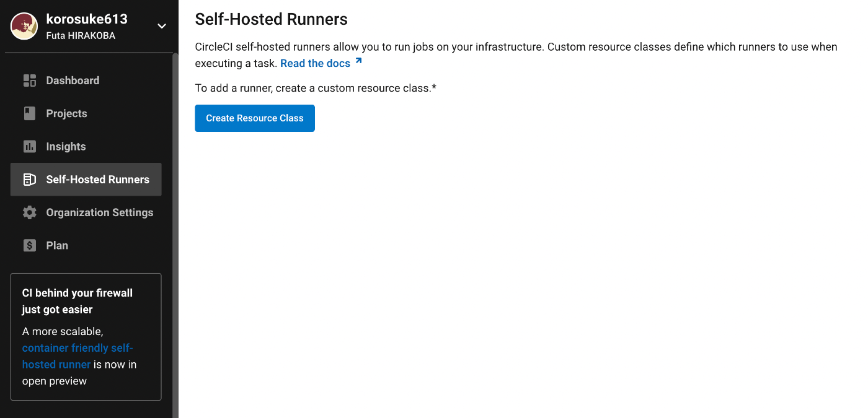Viewport: 868px width, 418px height.
Task: Click the Dashboard icon in sidebar
Action: pyautogui.click(x=30, y=81)
